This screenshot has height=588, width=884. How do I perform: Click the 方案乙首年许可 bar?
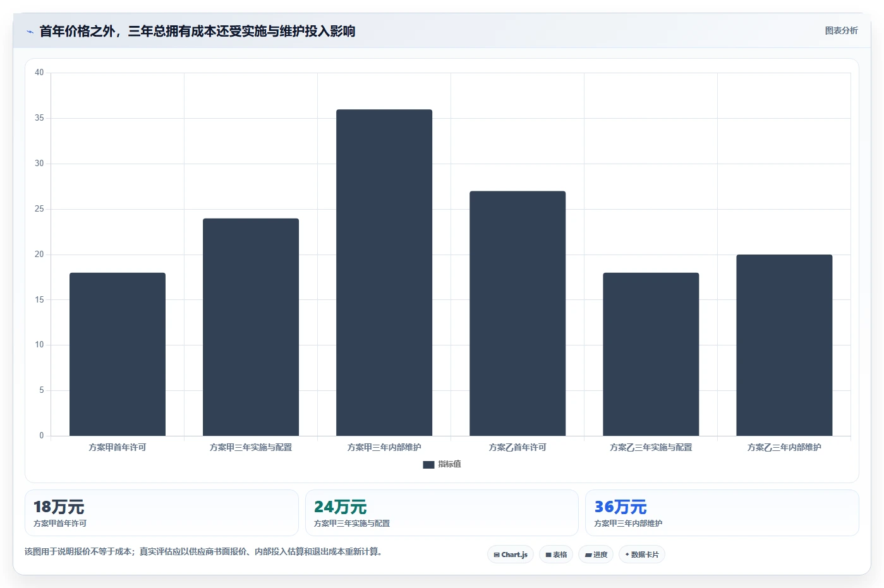pyautogui.click(x=518, y=313)
